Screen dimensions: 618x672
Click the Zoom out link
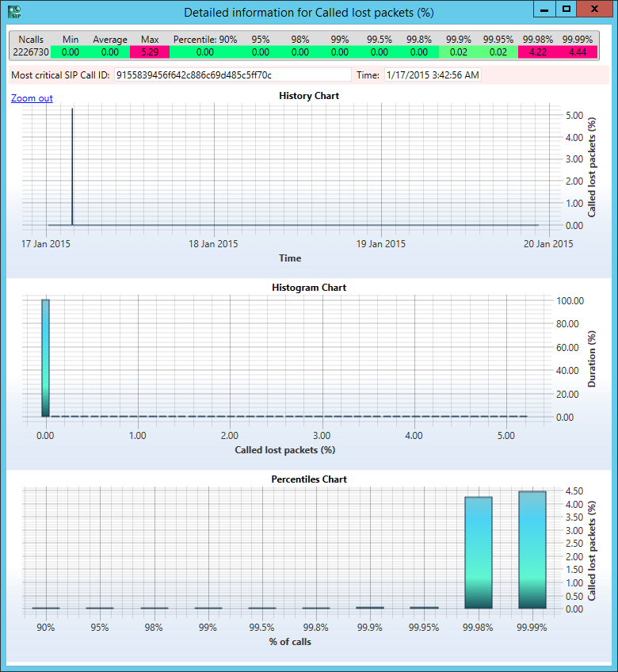[32, 98]
